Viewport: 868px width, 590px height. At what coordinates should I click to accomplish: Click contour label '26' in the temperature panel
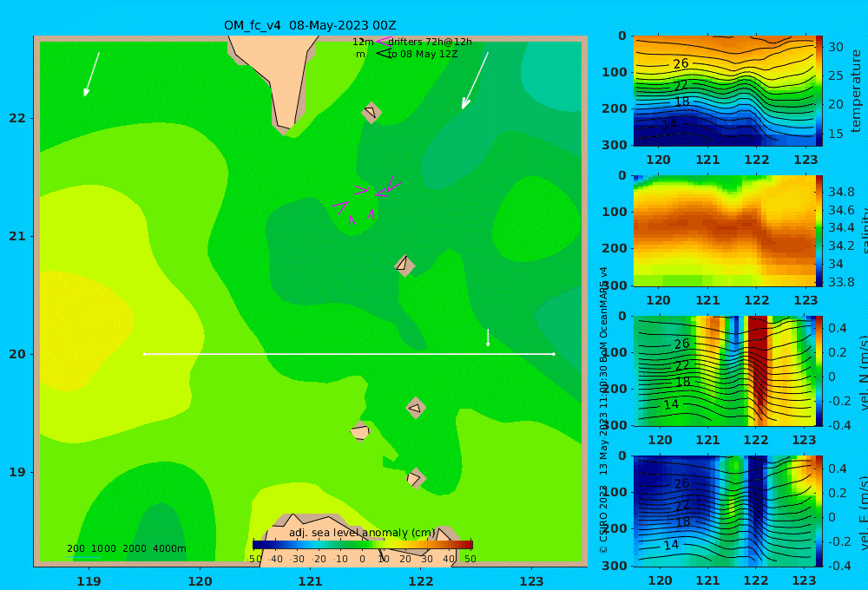pyautogui.click(x=681, y=63)
